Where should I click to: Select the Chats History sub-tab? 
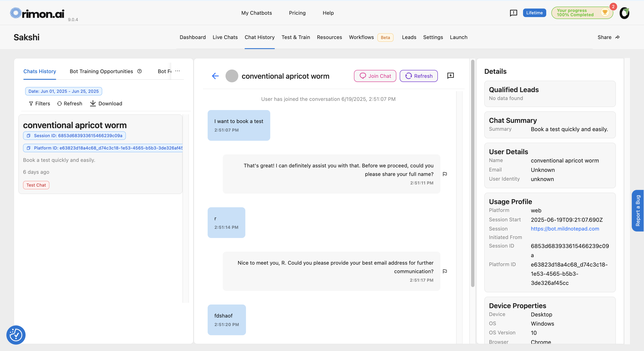tap(39, 71)
